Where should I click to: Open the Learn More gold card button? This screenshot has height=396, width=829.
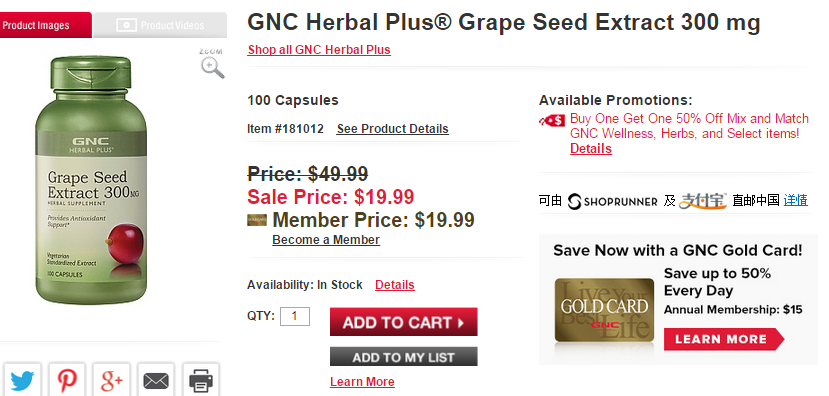[x=724, y=339]
